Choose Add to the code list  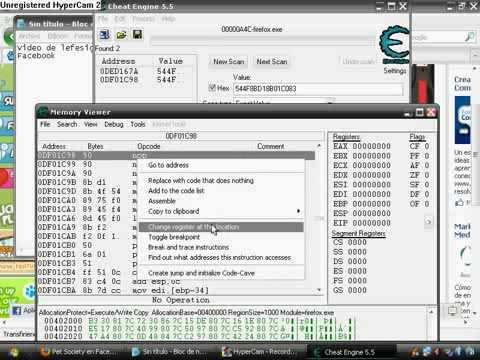[x=221, y=191]
